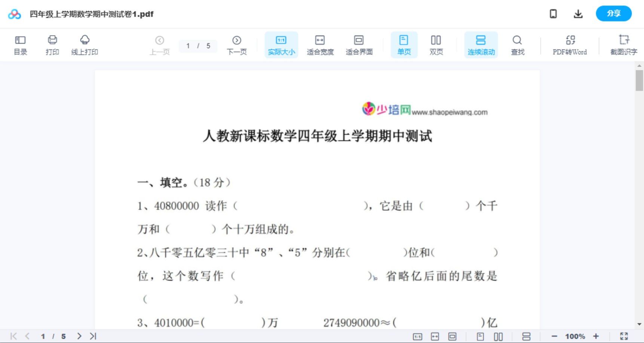Jump to last page with bottom-bar arrow
The height and width of the screenshot is (343, 644).
[92, 336]
